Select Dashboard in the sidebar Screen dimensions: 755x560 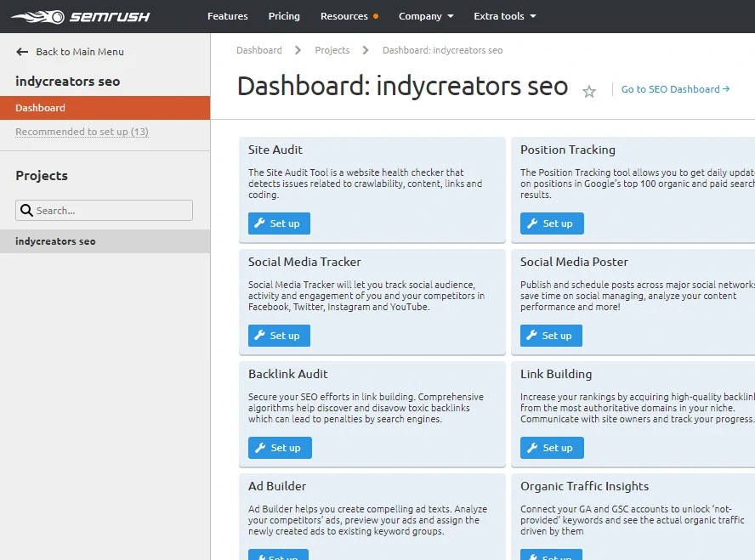[x=105, y=108]
